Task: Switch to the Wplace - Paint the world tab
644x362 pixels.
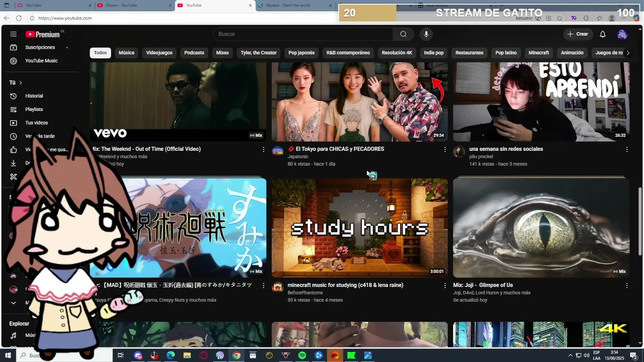Action: (295, 6)
